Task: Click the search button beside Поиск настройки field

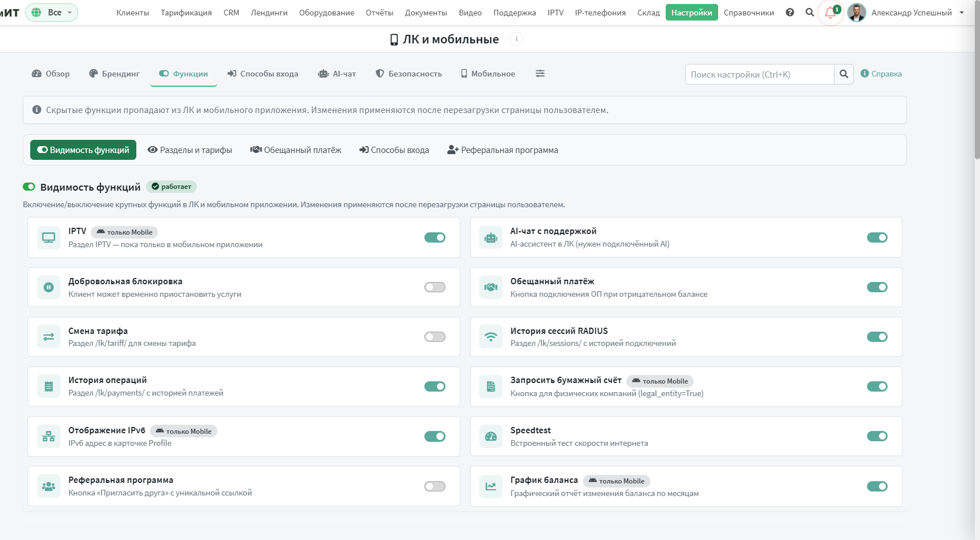Action: [844, 74]
